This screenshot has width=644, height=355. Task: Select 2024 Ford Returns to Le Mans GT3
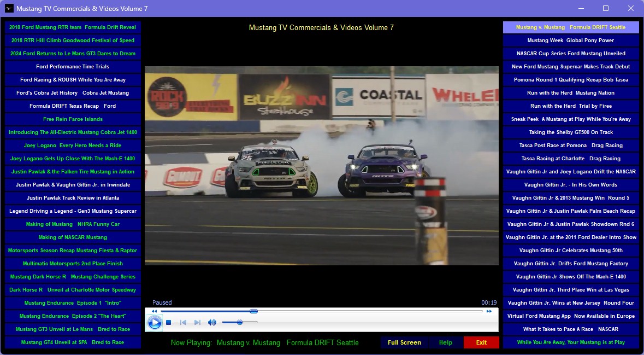[x=73, y=54]
